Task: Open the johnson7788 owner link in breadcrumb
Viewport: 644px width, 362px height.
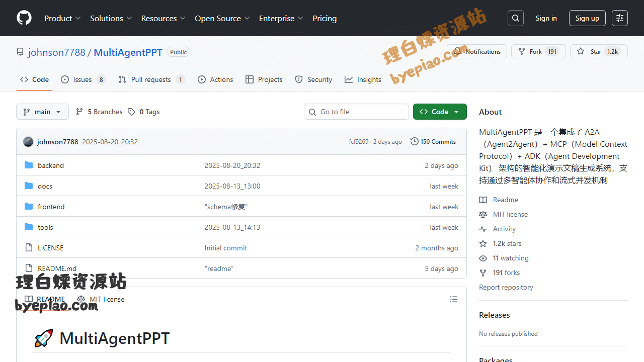Action: click(x=57, y=52)
